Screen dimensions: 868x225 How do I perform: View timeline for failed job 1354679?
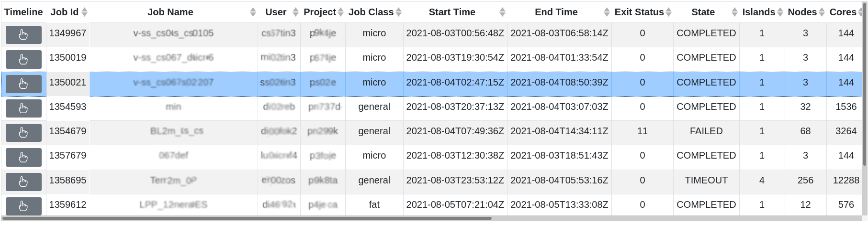coord(23,133)
